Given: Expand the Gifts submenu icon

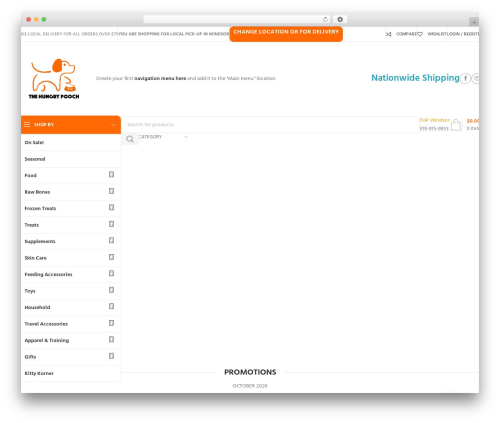Looking at the screenshot, I should pos(112,356).
